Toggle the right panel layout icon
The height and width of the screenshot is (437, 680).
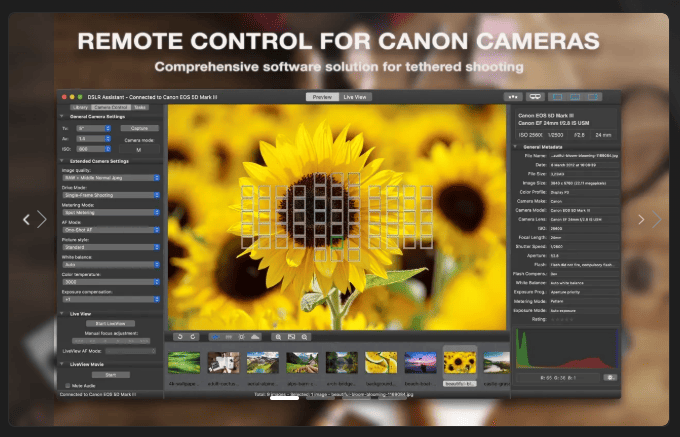(x=593, y=97)
